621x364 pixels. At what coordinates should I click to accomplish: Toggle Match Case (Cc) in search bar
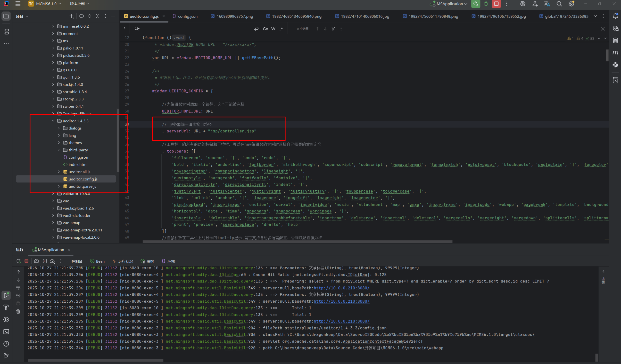[x=265, y=29]
